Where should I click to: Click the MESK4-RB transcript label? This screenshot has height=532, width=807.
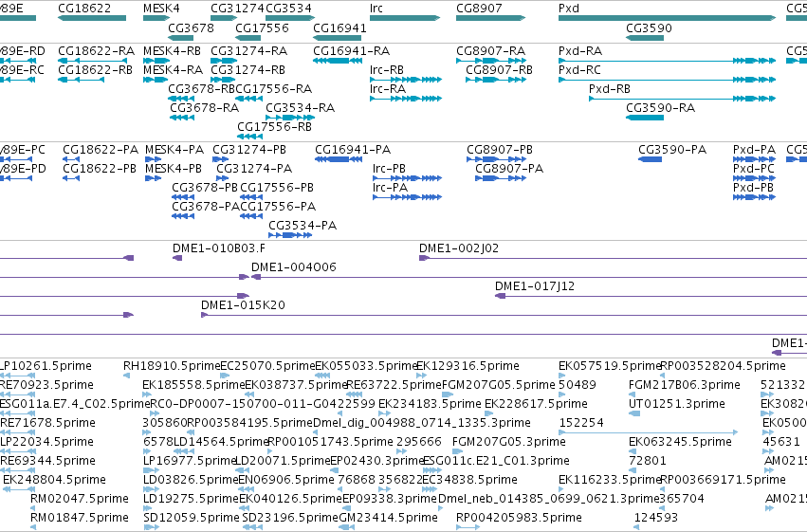[x=172, y=51]
